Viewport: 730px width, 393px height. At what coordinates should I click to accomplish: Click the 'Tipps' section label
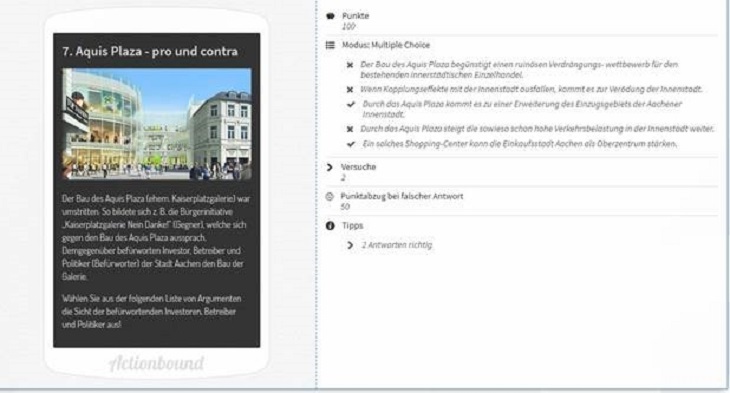(x=352, y=226)
